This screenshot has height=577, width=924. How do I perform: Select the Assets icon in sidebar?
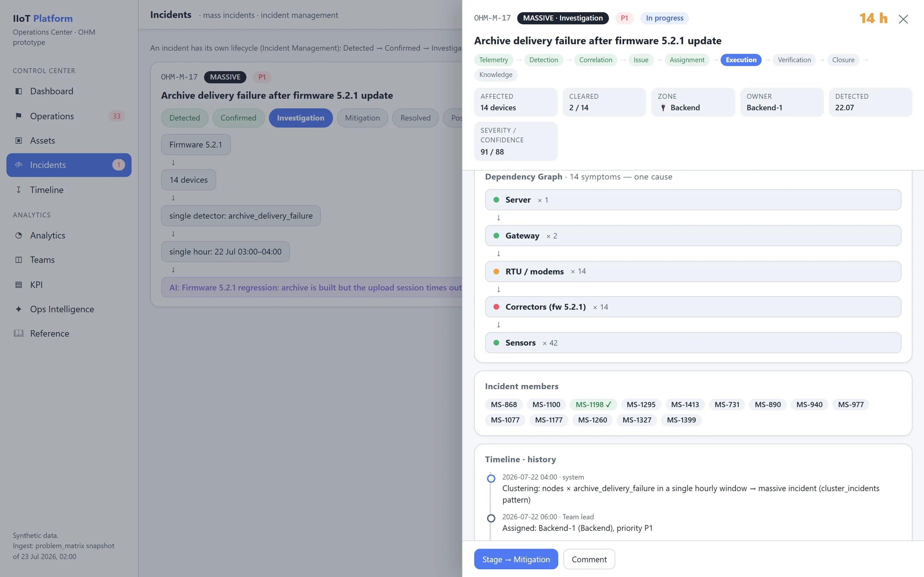click(x=18, y=140)
